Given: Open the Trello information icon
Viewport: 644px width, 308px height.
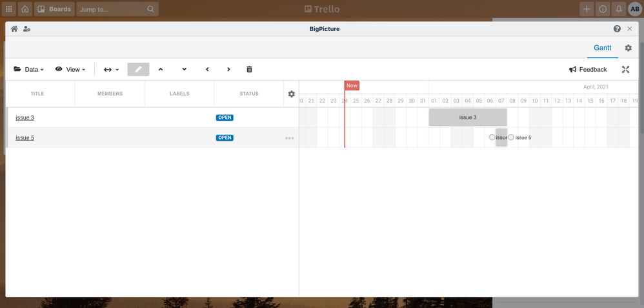Looking at the screenshot, I should [x=603, y=9].
